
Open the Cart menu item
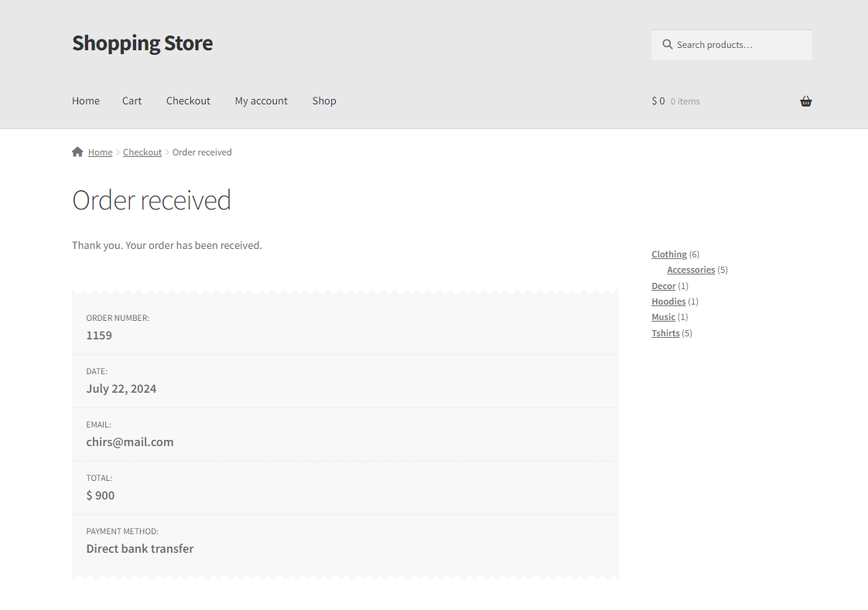(132, 101)
